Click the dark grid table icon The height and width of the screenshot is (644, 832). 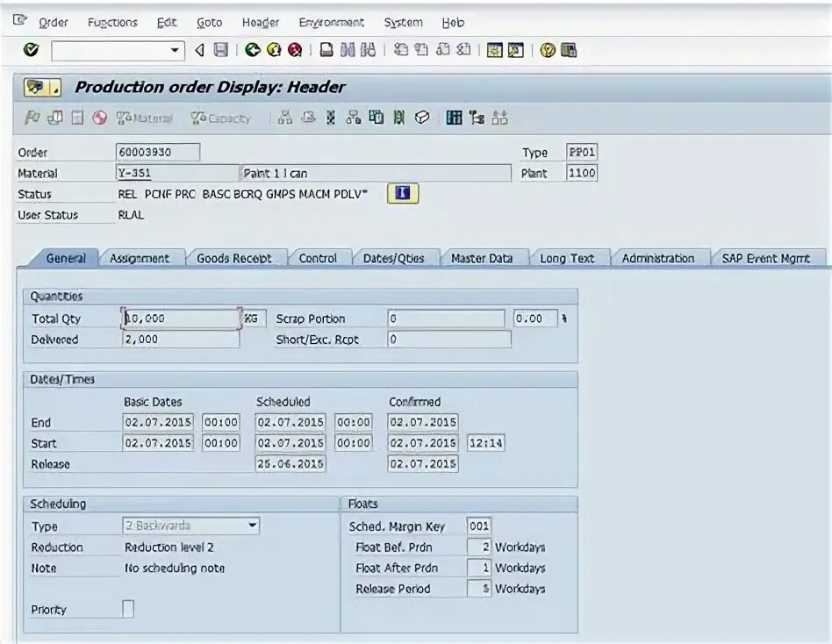454,118
